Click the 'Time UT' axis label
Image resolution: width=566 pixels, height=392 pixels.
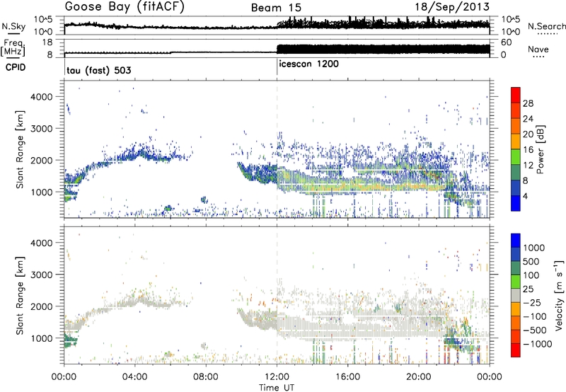click(x=277, y=387)
